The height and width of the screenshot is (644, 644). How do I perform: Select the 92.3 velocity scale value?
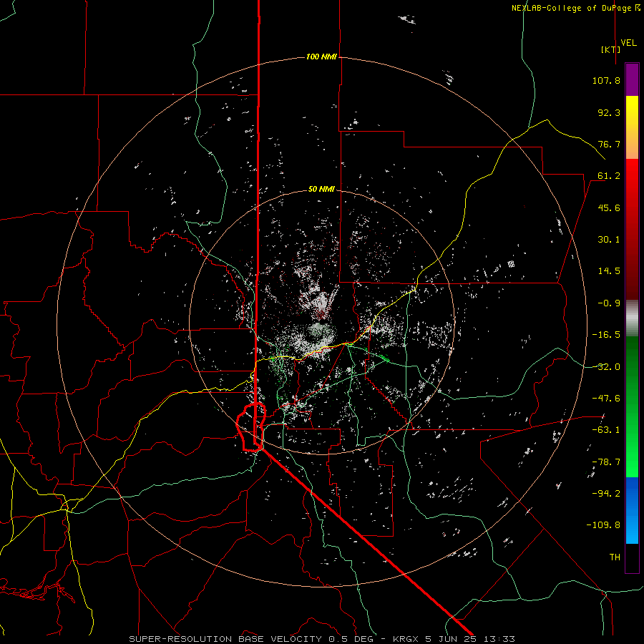(x=609, y=112)
